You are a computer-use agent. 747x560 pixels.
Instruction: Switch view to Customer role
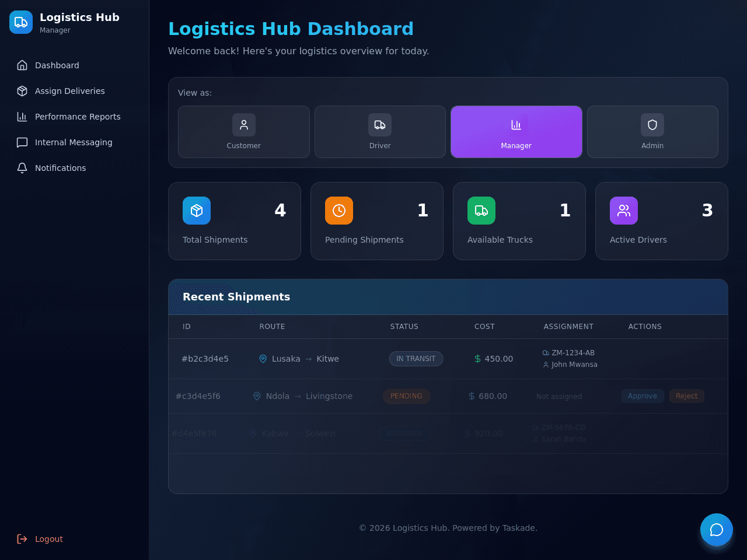(244, 132)
